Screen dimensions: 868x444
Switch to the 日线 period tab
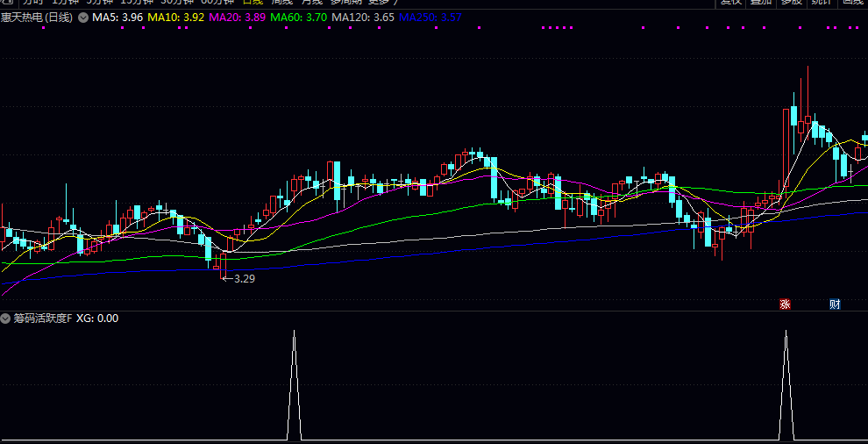(x=251, y=3)
